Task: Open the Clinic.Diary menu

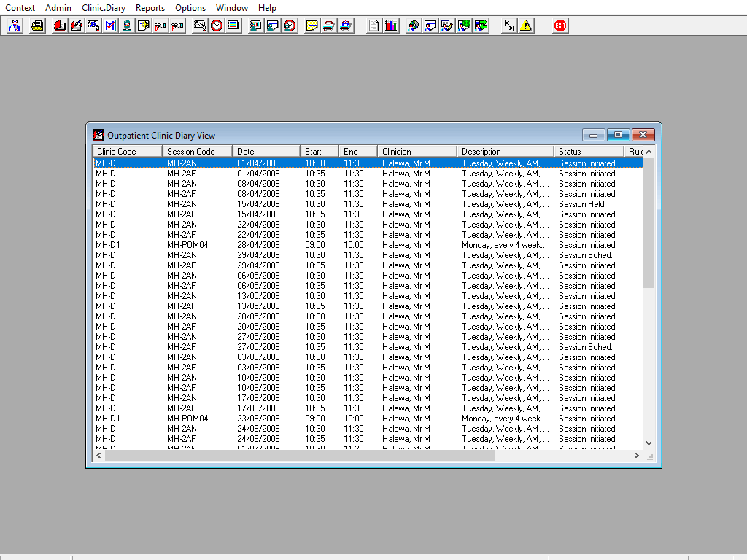Action: (104, 7)
